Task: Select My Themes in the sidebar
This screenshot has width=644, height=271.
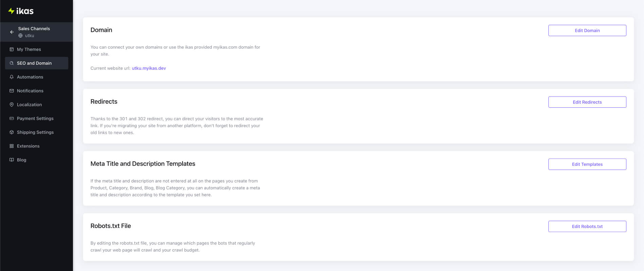Action: [x=37, y=49]
